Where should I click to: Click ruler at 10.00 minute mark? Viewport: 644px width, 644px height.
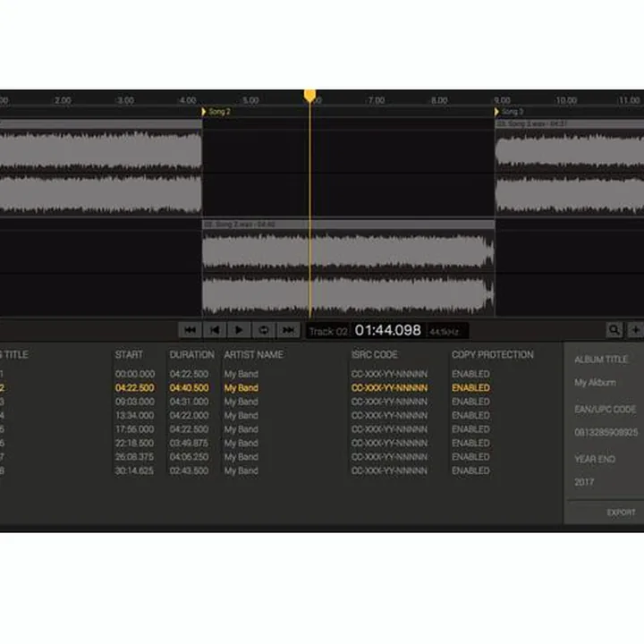click(566, 100)
